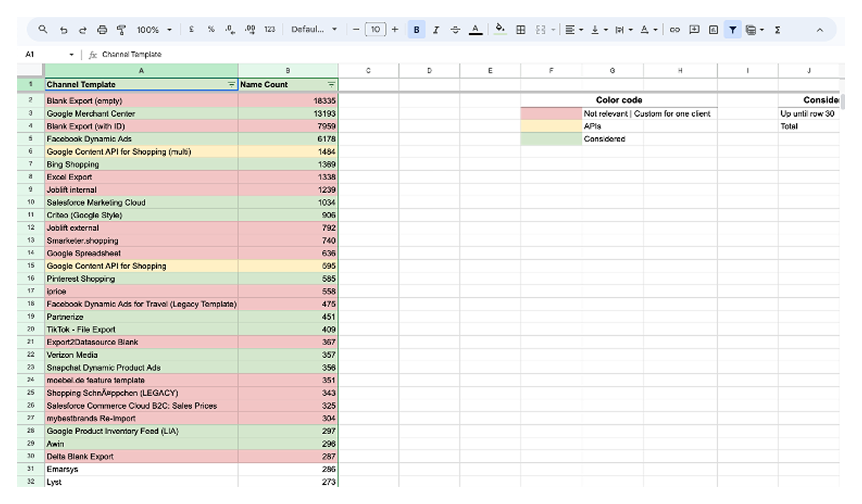This screenshot has height=504, width=862.
Task: Collapse the toolbar with the chevron
Action: click(x=820, y=30)
